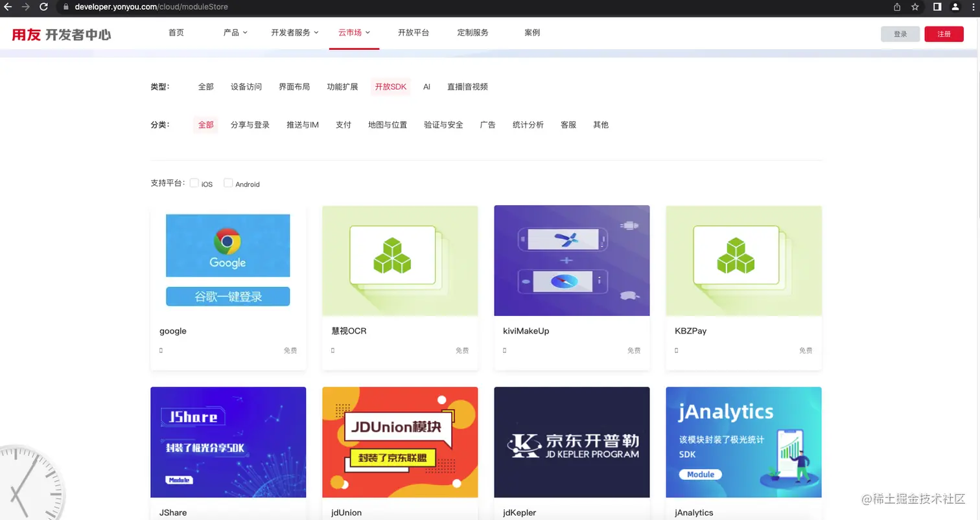Image resolution: width=980 pixels, height=520 pixels.
Task: Open 定制服务 in navigation
Action: (472, 32)
